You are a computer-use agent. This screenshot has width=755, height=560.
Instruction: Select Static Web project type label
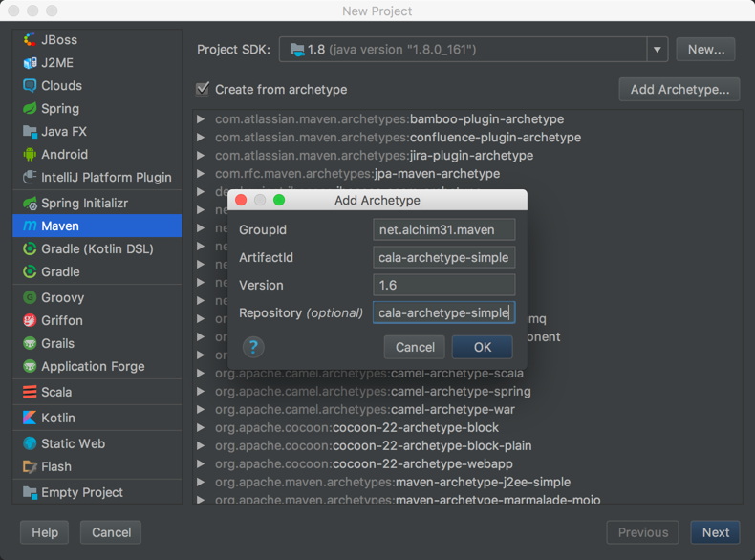coord(74,443)
